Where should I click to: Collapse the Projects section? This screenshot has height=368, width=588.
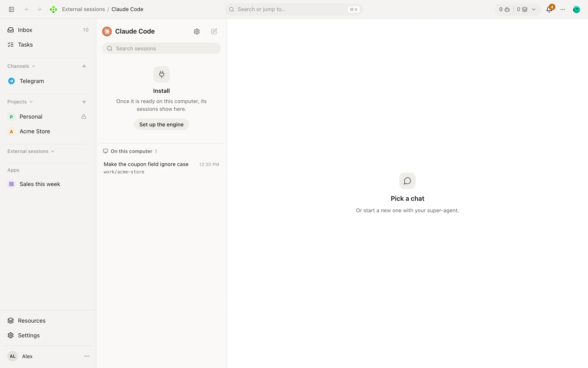tap(20, 102)
